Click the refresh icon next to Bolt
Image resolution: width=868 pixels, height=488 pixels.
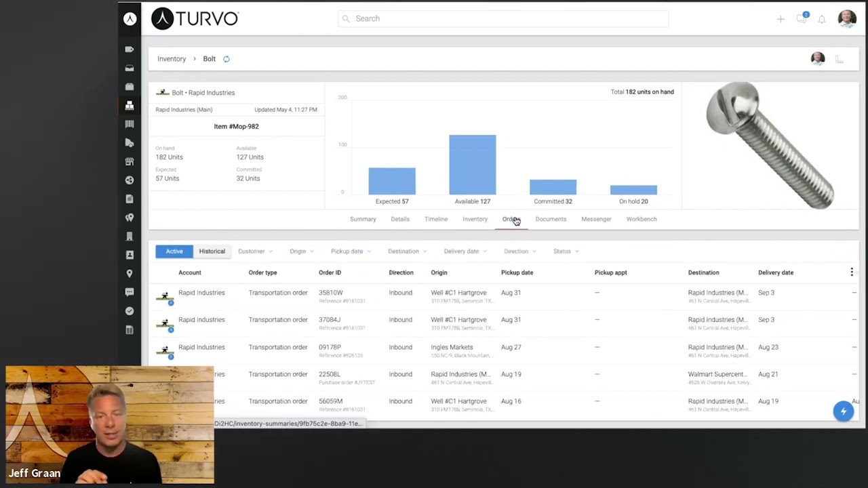click(226, 59)
